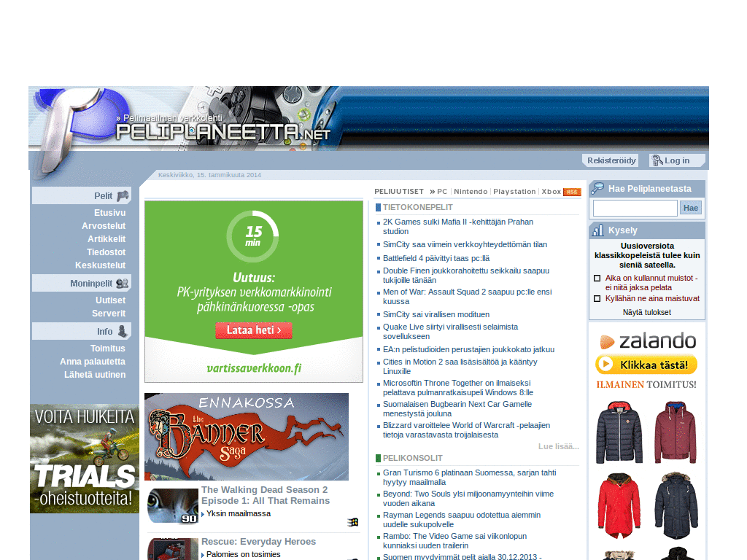Open 'Battlefield 4 päivittyi taas pc:llä' article
This screenshot has width=747, height=560.
click(436, 258)
